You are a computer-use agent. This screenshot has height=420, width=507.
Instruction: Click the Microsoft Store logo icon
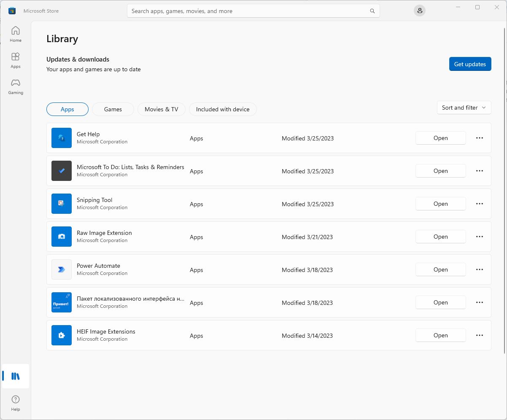pyautogui.click(x=12, y=11)
